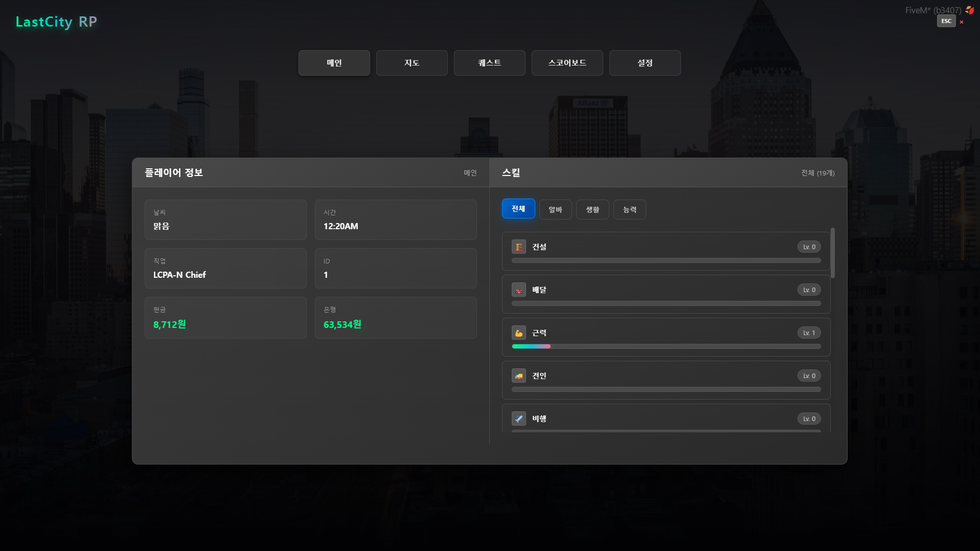Click the delivery (배달) skill icon
This screenshot has width=980, height=551.
tap(518, 290)
